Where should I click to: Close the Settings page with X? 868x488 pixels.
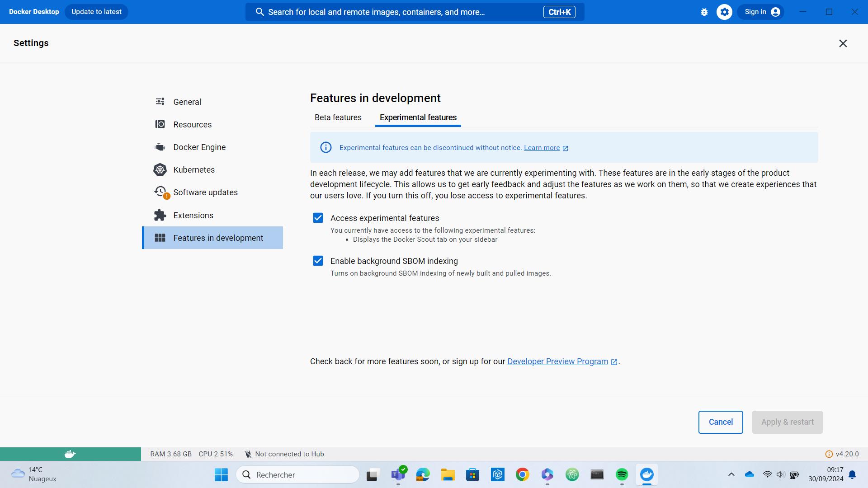843,43
